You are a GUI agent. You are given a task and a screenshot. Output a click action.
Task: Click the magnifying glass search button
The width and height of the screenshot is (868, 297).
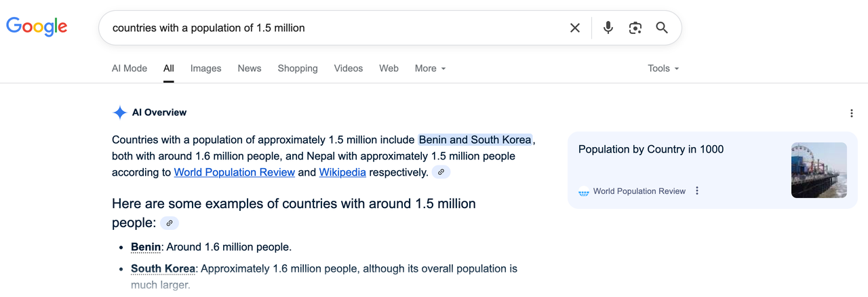point(662,28)
